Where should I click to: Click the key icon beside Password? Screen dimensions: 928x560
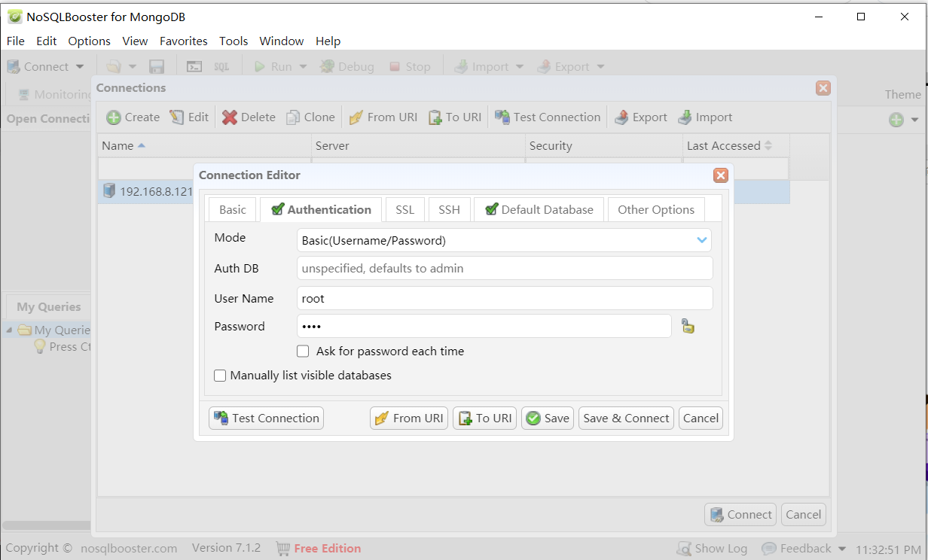[688, 327]
